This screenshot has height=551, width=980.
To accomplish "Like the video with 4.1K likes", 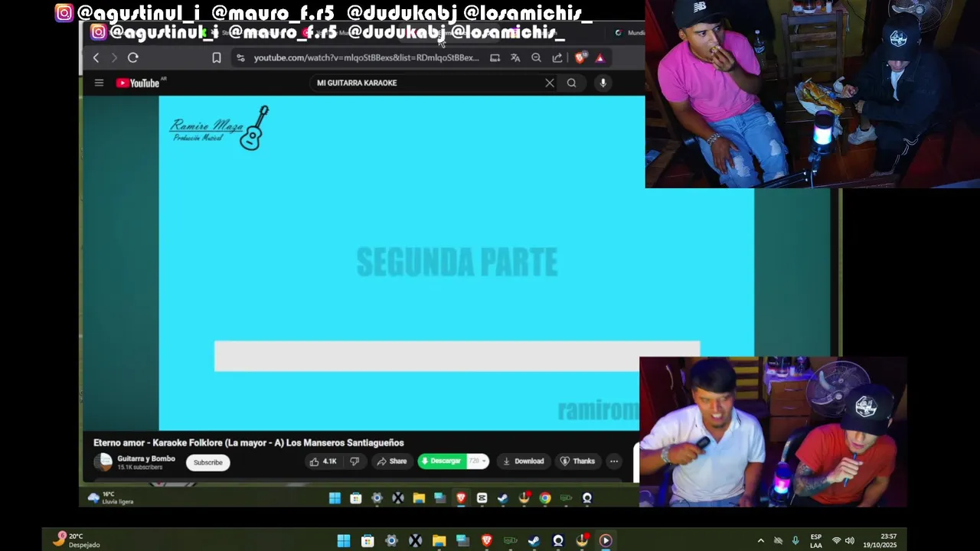I will pyautogui.click(x=323, y=461).
